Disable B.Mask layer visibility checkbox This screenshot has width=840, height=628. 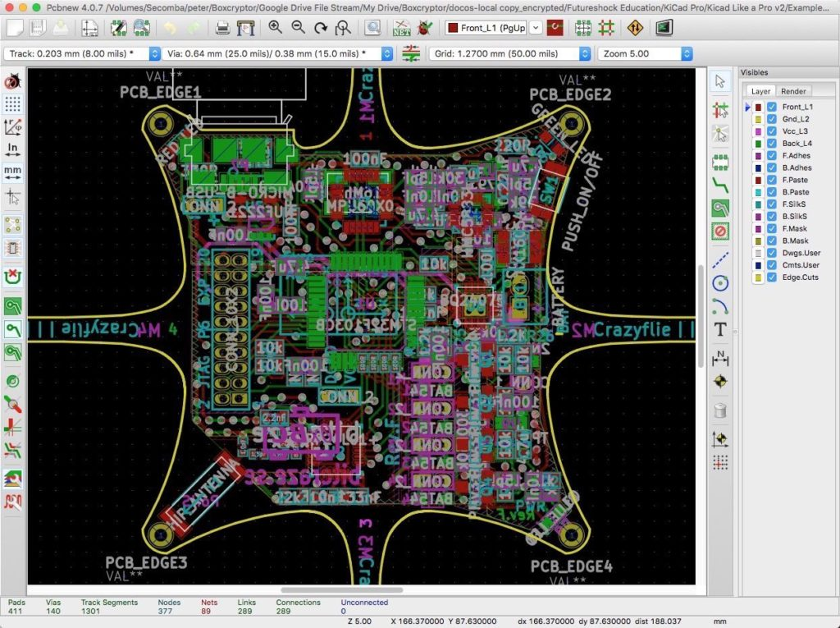tap(772, 241)
